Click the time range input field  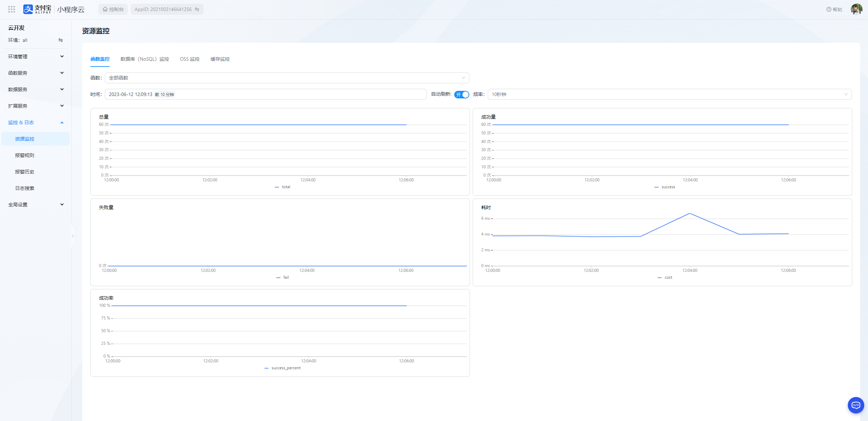click(x=265, y=94)
